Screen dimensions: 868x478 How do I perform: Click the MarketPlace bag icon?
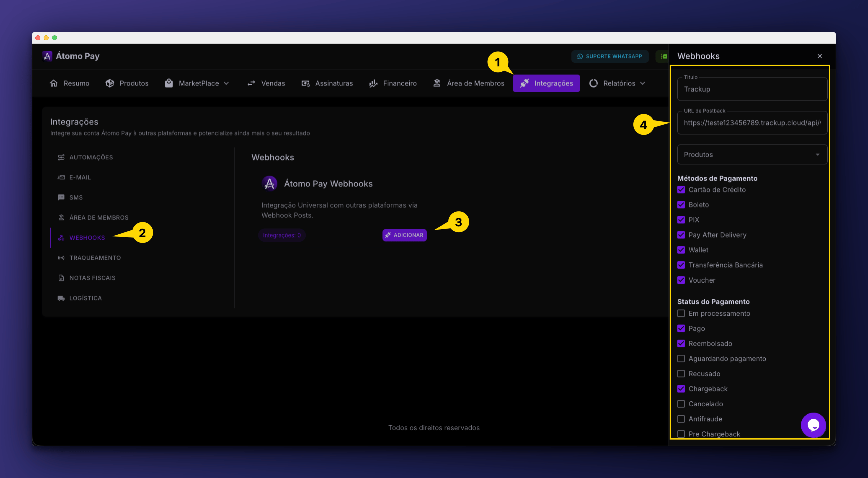169,83
